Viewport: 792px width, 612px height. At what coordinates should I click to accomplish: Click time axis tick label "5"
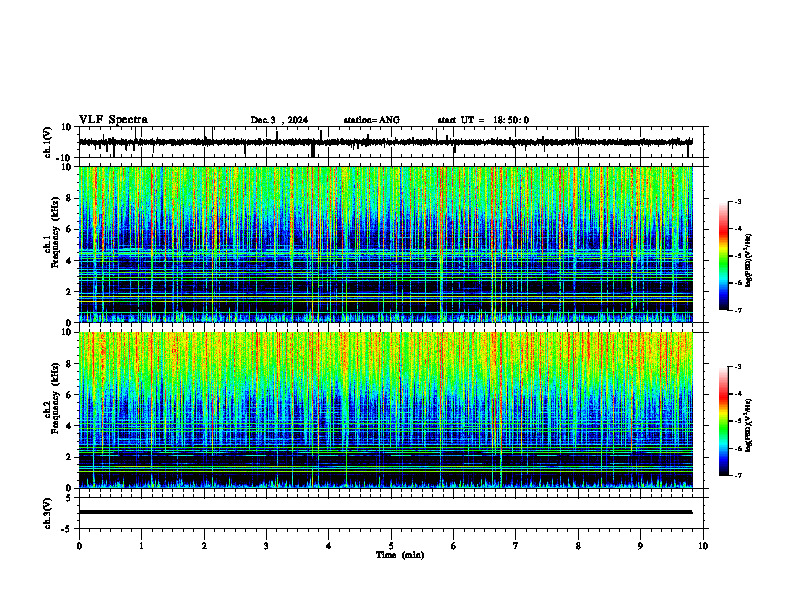(x=391, y=546)
